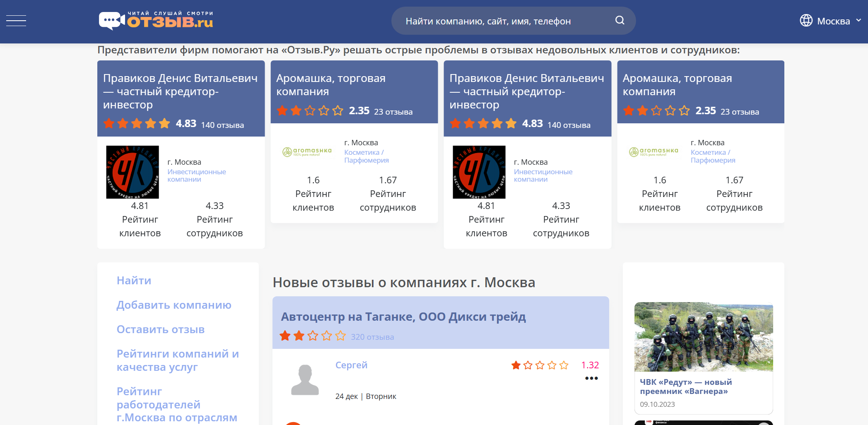Click Автоцентр на Таганке star rating
Image resolution: width=868 pixels, height=425 pixels.
(313, 336)
